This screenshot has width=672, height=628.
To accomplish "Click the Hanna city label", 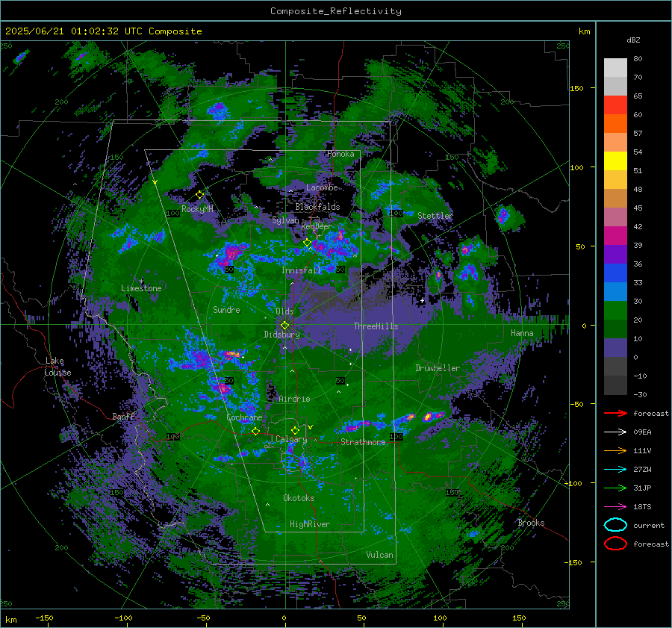I will click(522, 333).
